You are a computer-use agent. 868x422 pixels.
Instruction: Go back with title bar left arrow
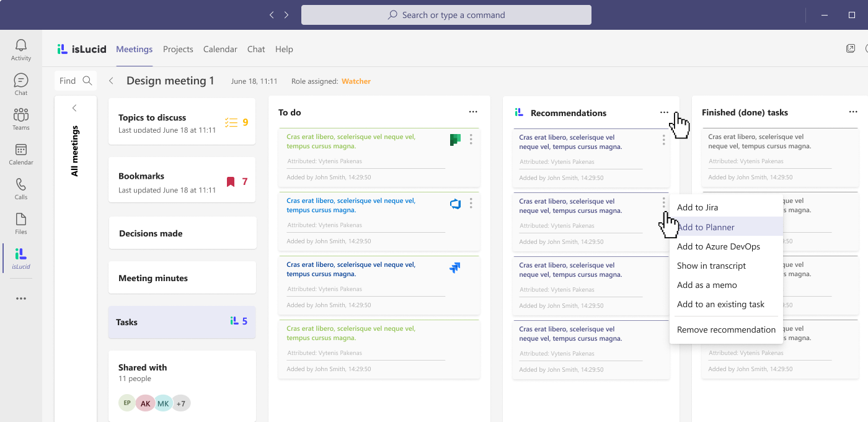tap(272, 15)
